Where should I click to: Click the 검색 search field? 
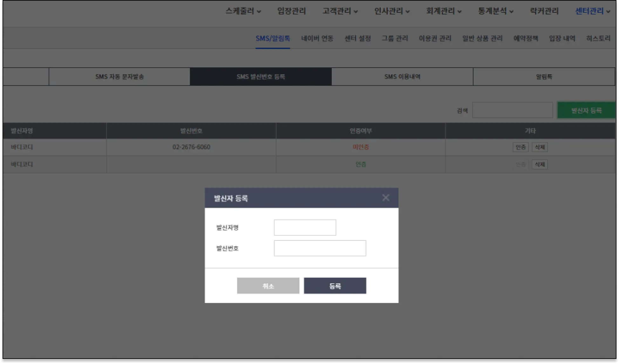point(512,110)
